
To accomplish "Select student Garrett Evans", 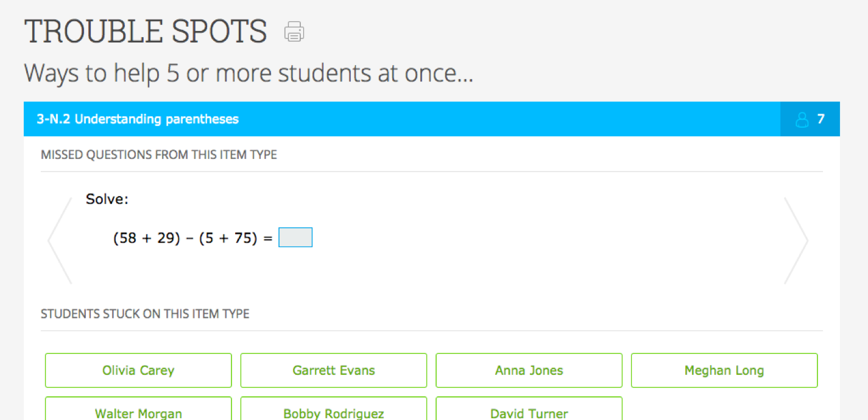I will click(334, 370).
